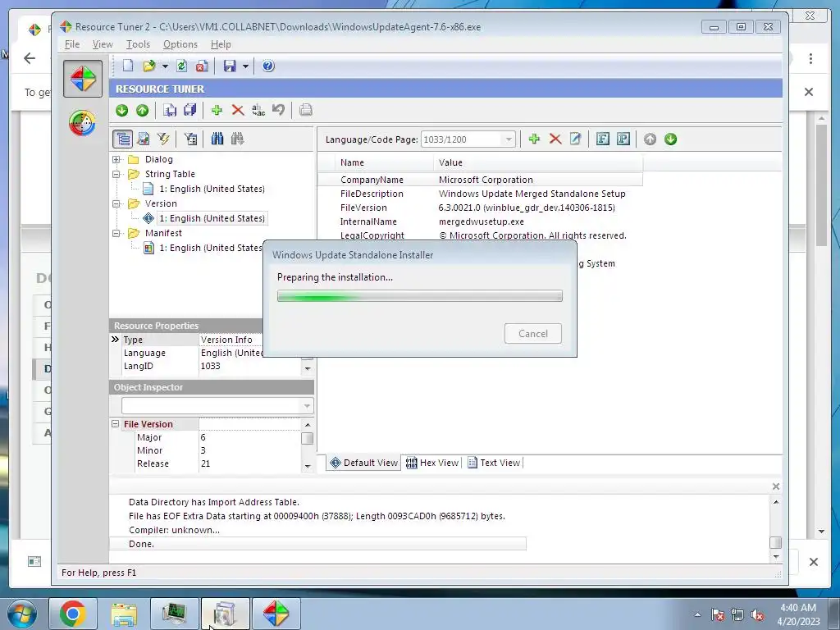The width and height of the screenshot is (840, 630).
Task: Click the Rename resource 'ab ac' icon
Action: 258,111
